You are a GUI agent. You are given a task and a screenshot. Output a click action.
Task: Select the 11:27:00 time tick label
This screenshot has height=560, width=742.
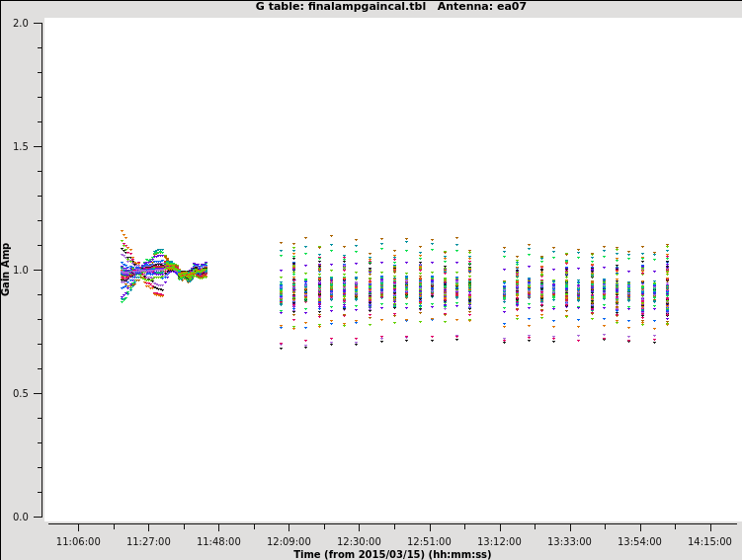tap(148, 541)
